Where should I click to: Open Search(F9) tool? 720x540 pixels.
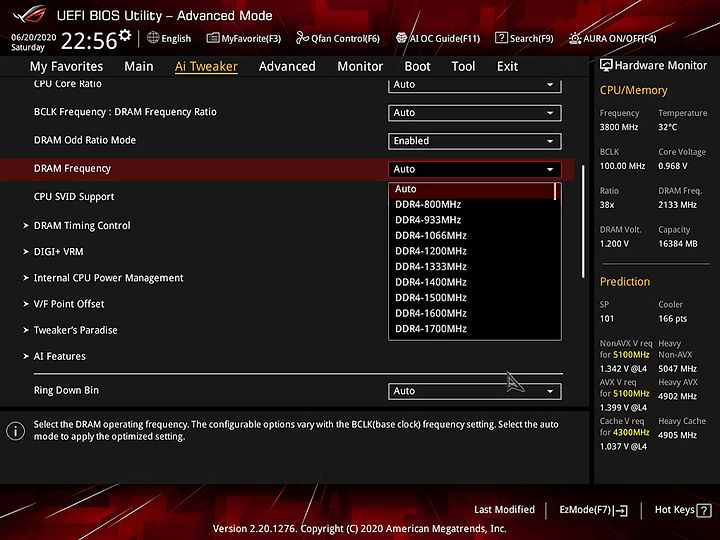tap(524, 38)
